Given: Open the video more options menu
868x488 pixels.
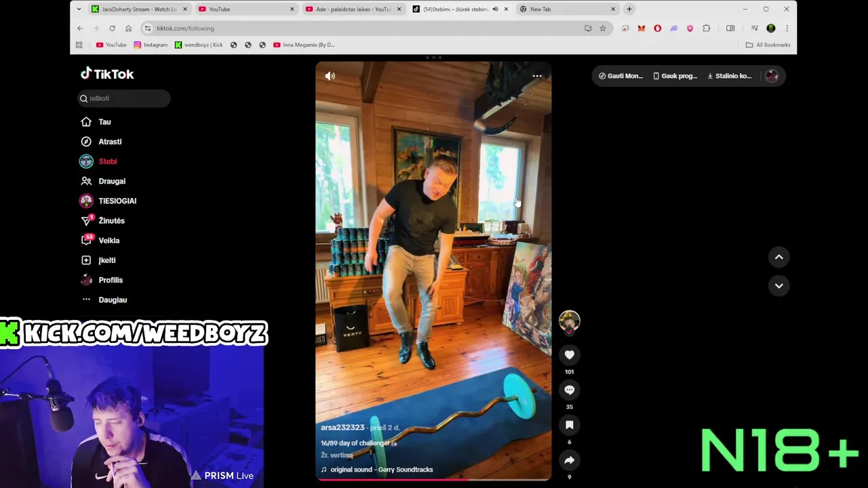Looking at the screenshot, I should 536,76.
